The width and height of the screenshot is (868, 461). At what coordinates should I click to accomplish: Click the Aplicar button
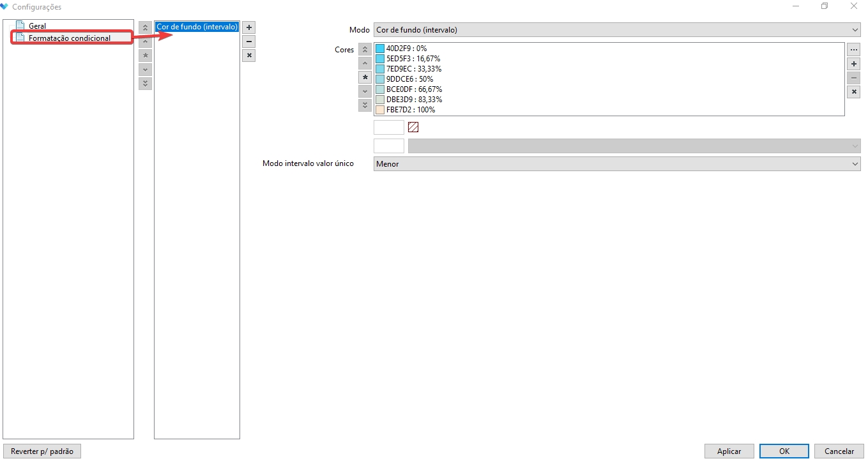coord(729,451)
